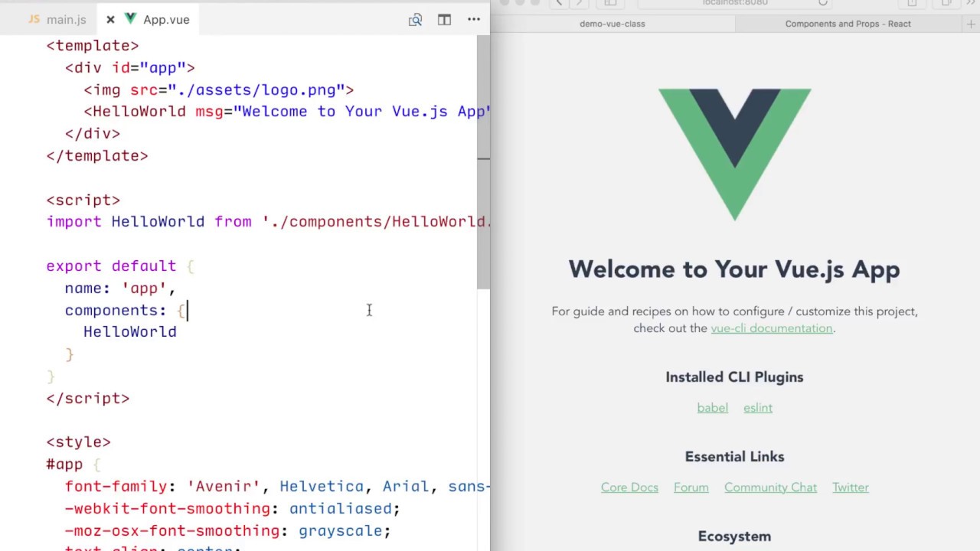
Task: Add a new browser tab with plus
Action: pyautogui.click(x=971, y=24)
